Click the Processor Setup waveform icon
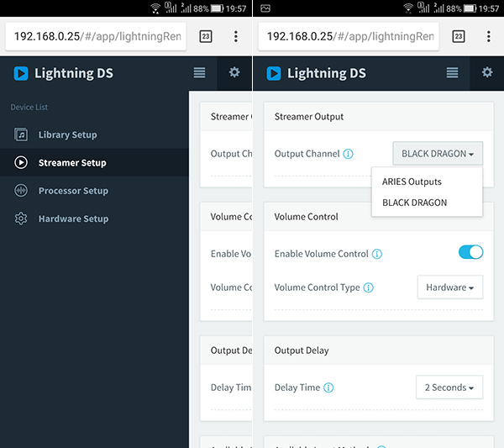The width and height of the screenshot is (504, 448). (21, 191)
